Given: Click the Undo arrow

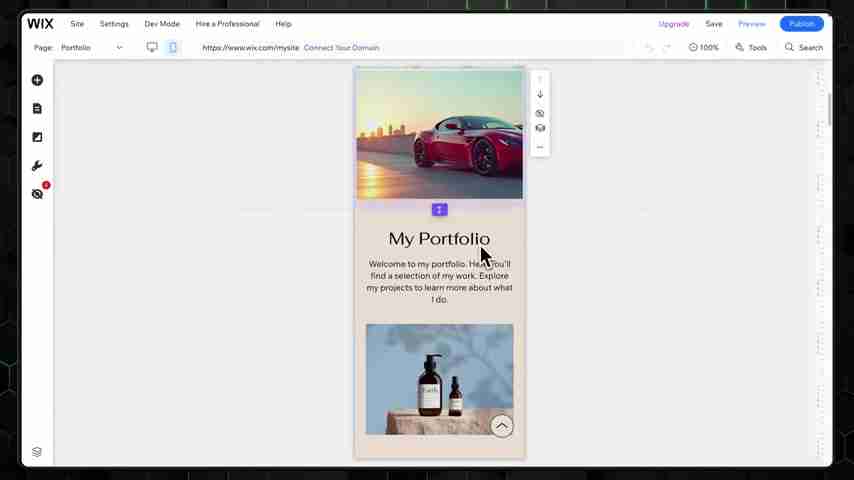Looking at the screenshot, I should [x=649, y=48].
